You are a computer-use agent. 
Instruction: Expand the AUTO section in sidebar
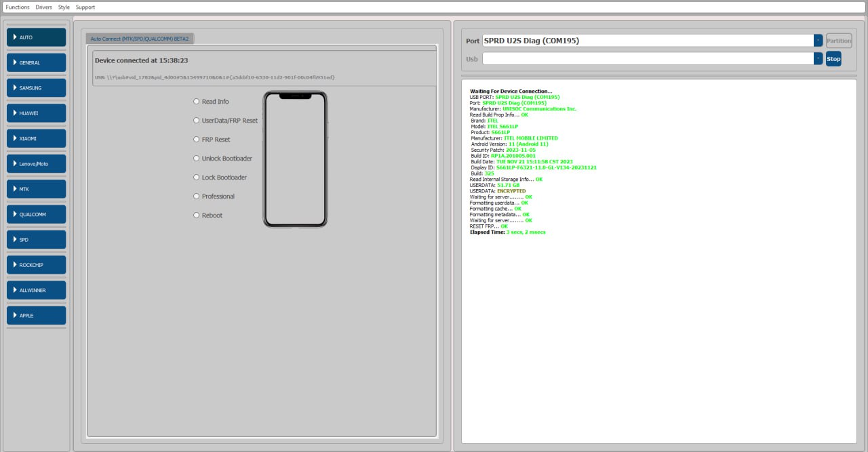click(37, 37)
